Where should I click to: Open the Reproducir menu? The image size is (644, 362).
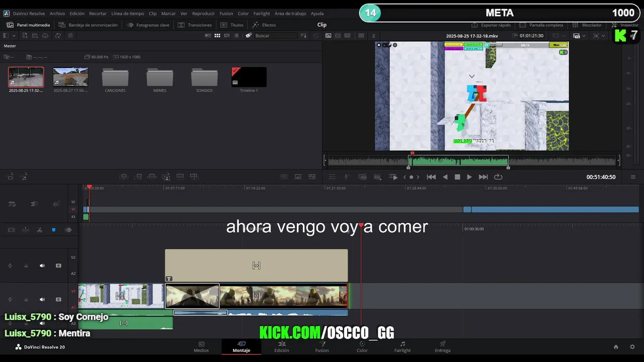(203, 14)
